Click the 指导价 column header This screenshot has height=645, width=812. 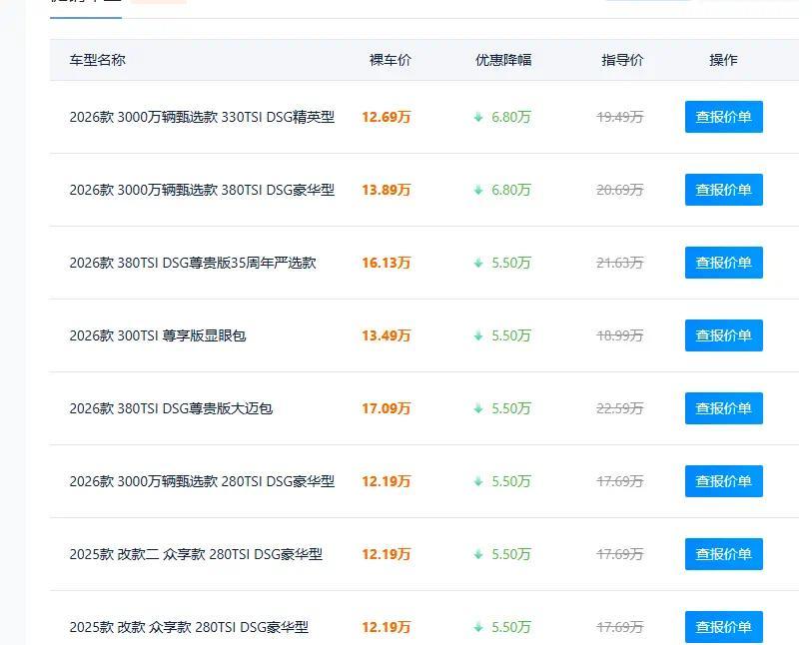622,60
